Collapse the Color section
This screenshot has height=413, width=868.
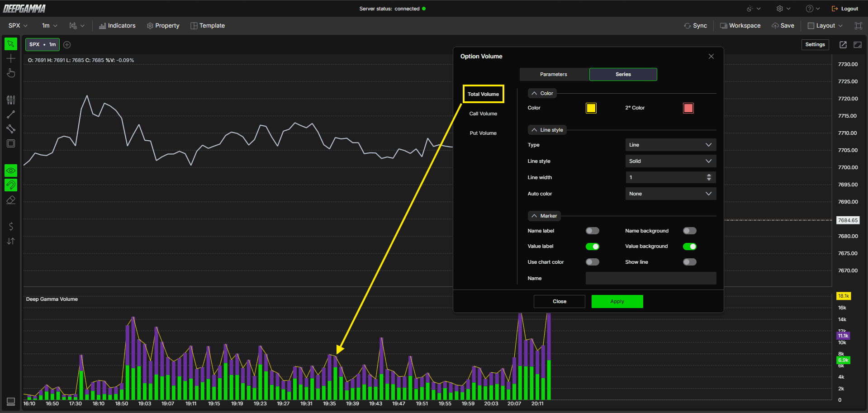tap(542, 93)
